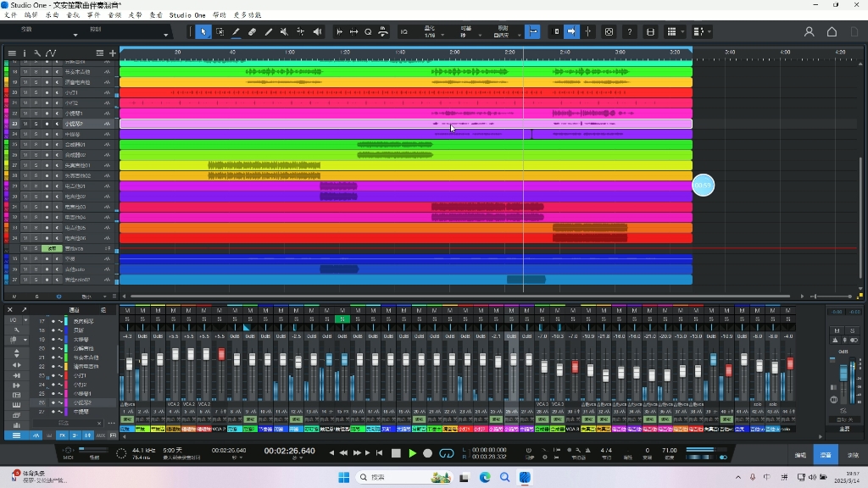This screenshot has height=488, width=868.
Task: Switch to 编辑 view at bottom right
Action: 800,455
